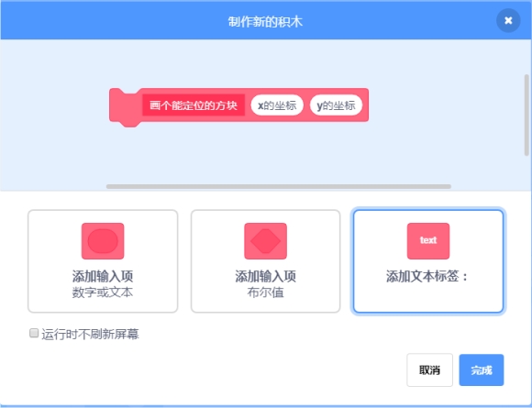532x408 pixels.
Task: Enable 运行时不刷新屏幕 checkbox
Action: [x=34, y=333]
